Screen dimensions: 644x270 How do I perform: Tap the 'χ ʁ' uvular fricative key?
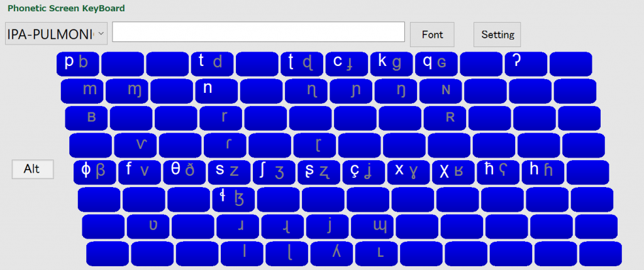tap(453, 172)
